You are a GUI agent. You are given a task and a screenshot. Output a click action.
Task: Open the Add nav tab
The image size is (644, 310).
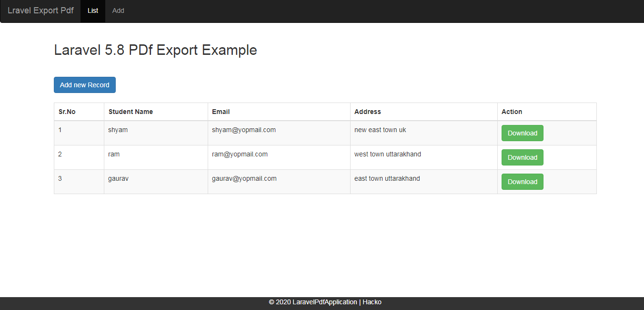tap(118, 10)
